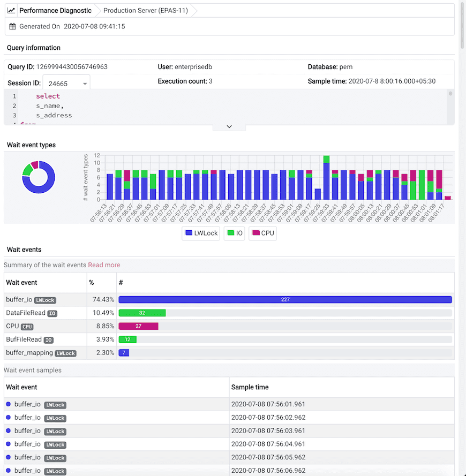Click the LWLock badge beside buffer_mapping
Image resolution: width=466 pixels, height=476 pixels.
(x=65, y=353)
